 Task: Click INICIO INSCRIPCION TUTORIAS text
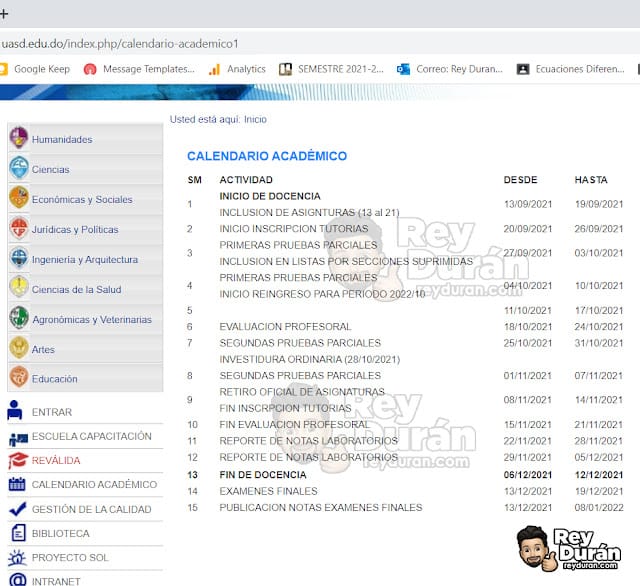click(294, 229)
